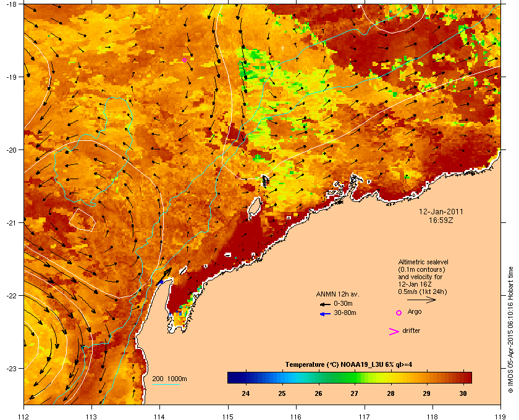Click the 'Altimetric sealevel' legend text

coord(423,262)
